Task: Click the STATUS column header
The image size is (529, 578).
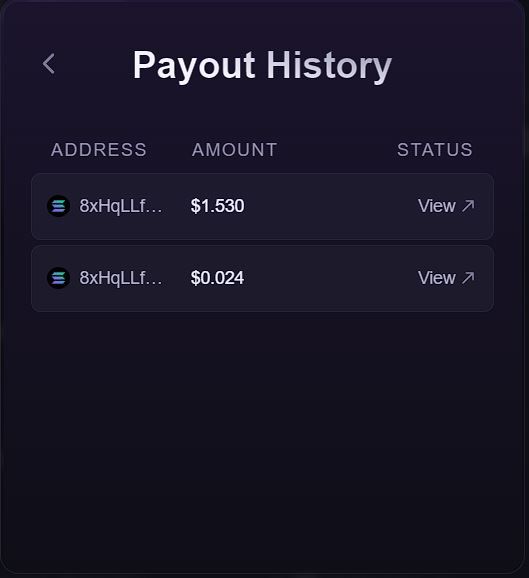Action: (x=435, y=150)
